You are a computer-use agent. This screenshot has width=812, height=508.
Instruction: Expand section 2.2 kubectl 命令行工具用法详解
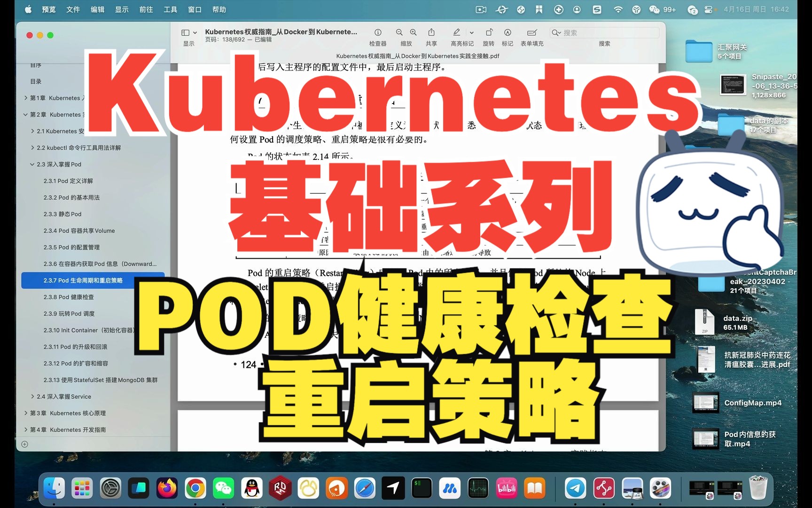tap(32, 148)
